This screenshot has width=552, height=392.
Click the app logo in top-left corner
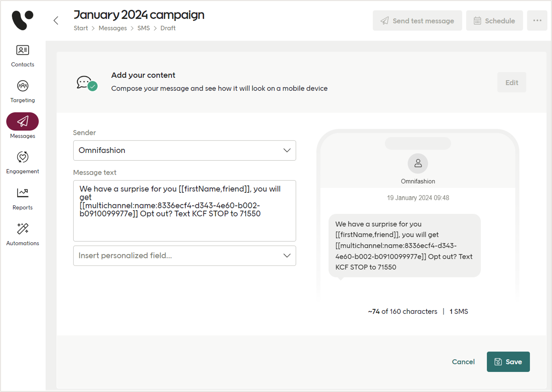pos(22,20)
